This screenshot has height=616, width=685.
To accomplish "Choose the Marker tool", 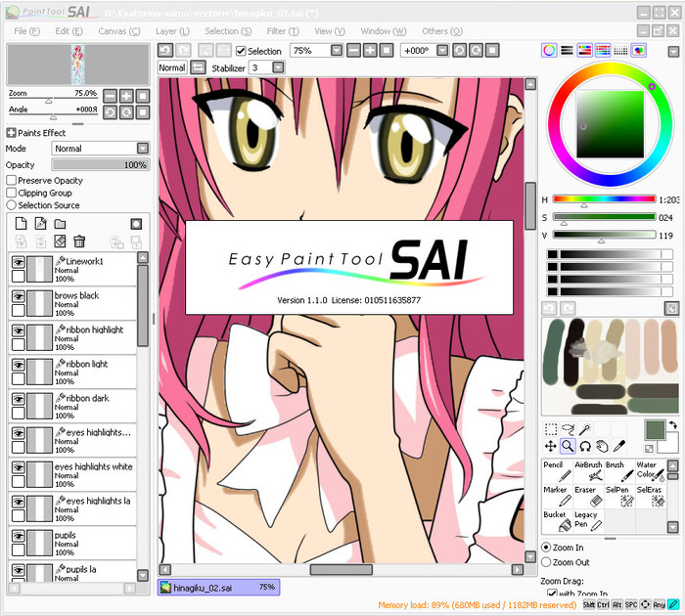I will [x=558, y=497].
